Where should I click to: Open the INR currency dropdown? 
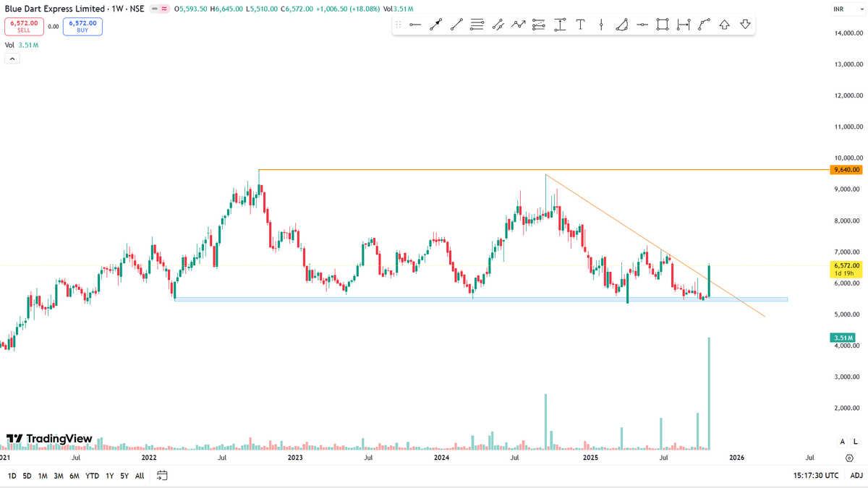849,9
